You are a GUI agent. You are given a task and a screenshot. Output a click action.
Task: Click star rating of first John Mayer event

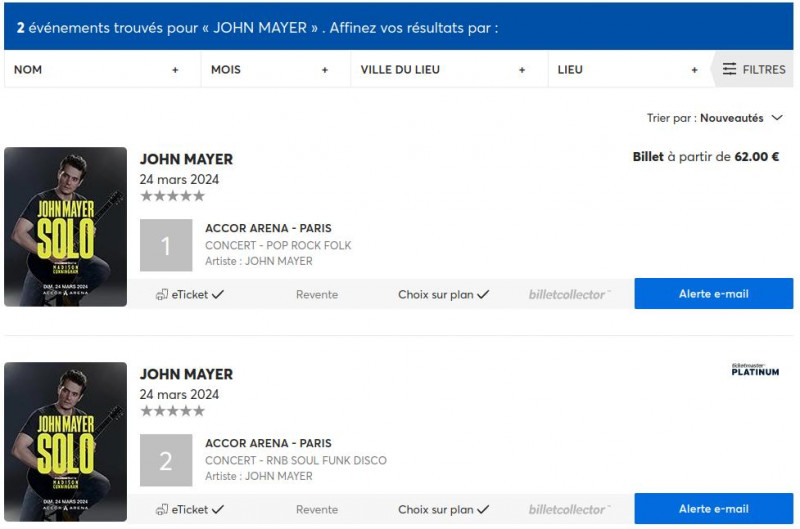[172, 196]
